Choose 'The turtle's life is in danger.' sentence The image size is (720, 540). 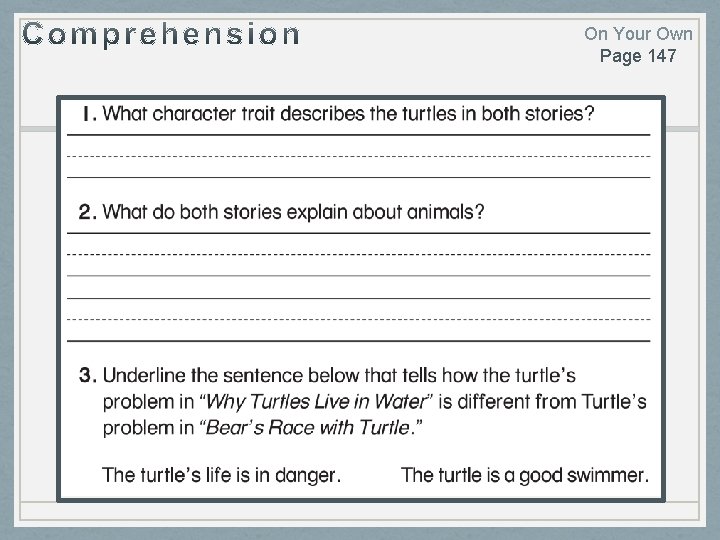pos(221,475)
